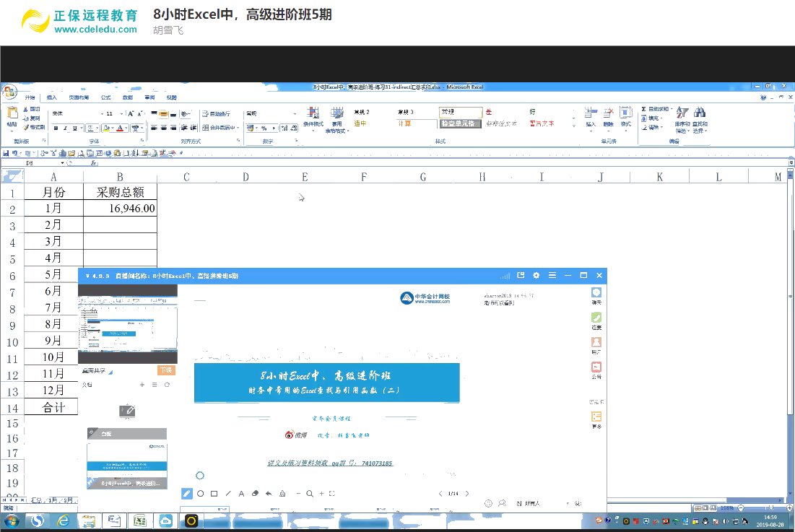Select the Ellipse tool in whiteboard toolbar
The width and height of the screenshot is (795, 532).
(x=200, y=494)
